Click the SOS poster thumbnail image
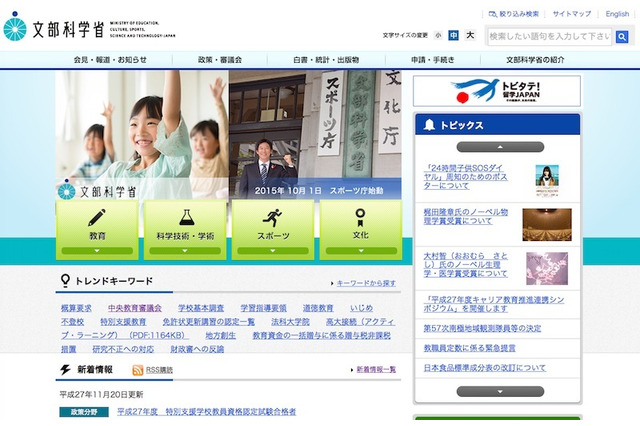The image size is (640, 426). [547, 181]
